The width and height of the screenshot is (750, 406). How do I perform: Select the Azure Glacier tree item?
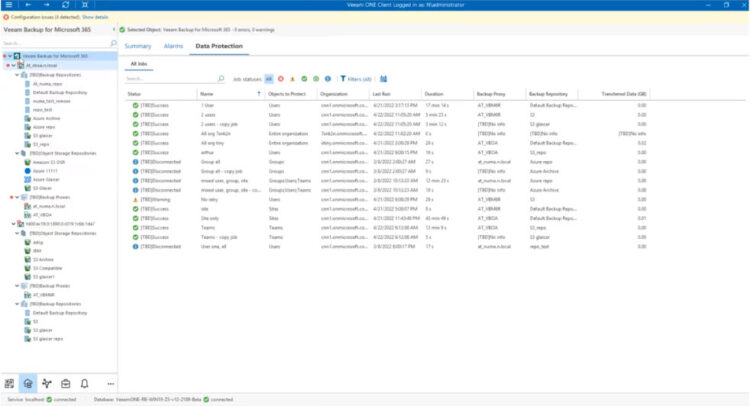tap(46, 179)
